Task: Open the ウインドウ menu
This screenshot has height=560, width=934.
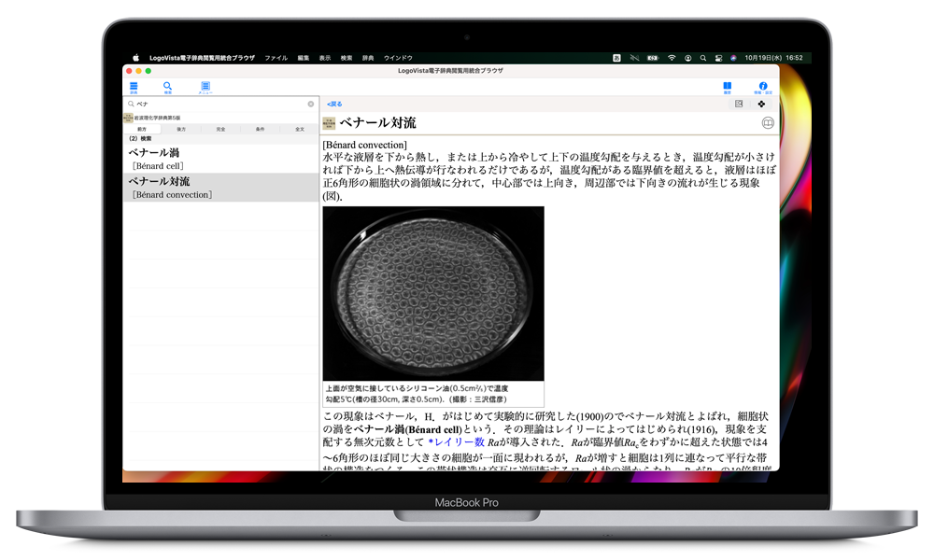Action: pyautogui.click(x=398, y=58)
